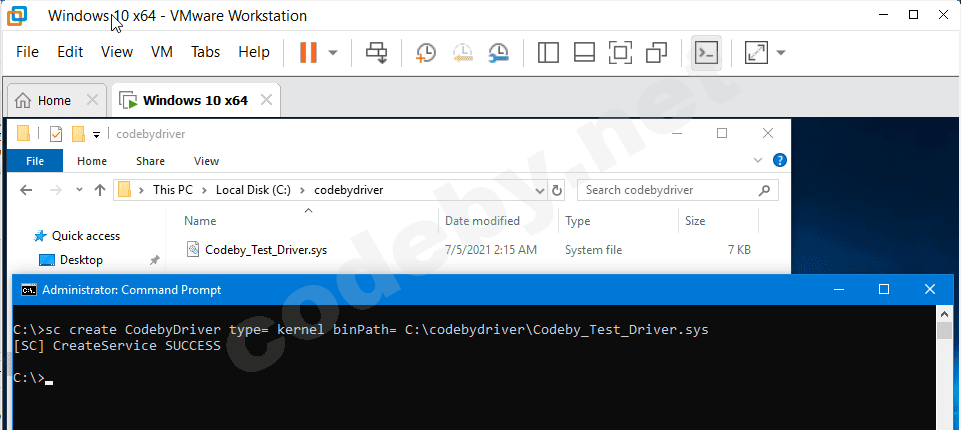Screen dimensions: 961x430
Task: Click the System file type cell
Action: pyautogui.click(x=593, y=250)
